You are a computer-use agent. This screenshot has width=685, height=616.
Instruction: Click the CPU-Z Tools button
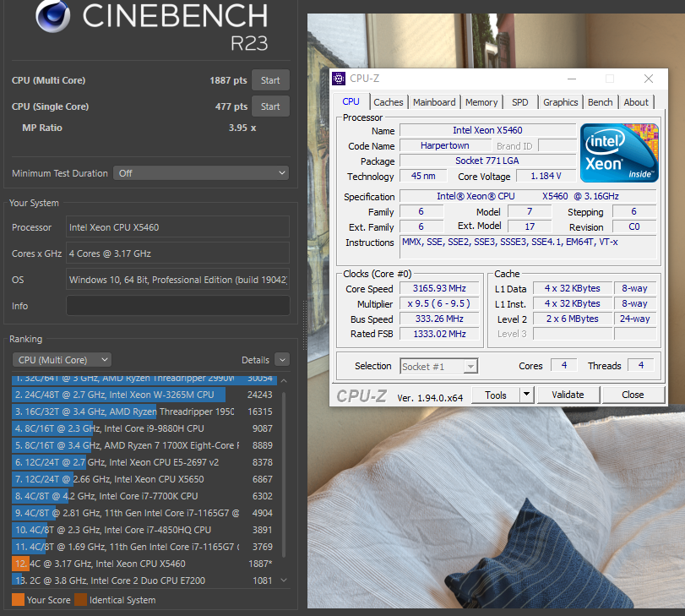[496, 395]
